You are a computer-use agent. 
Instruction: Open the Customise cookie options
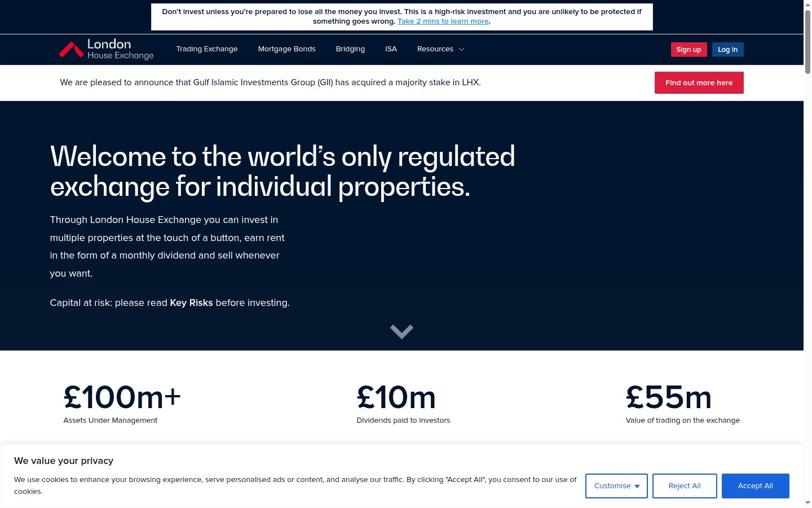pos(616,486)
